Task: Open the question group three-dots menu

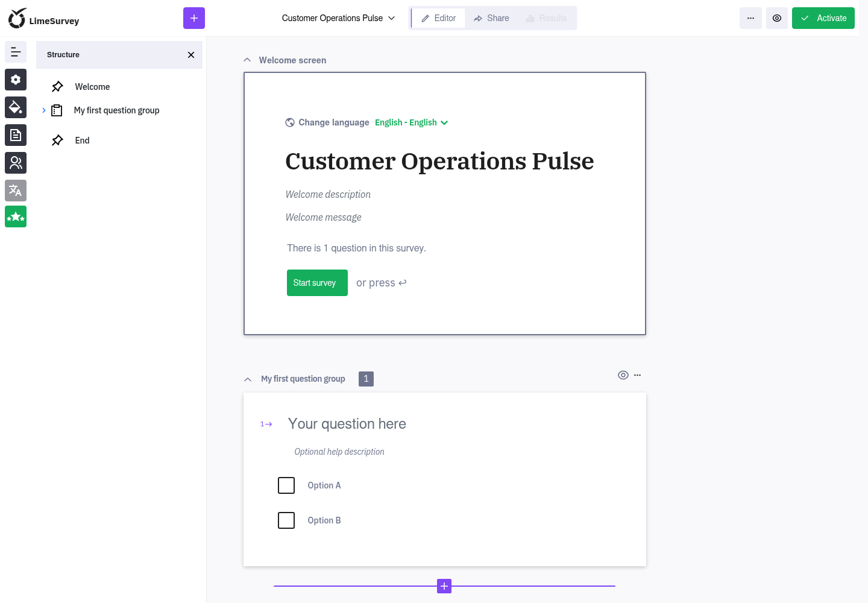Action: point(637,375)
